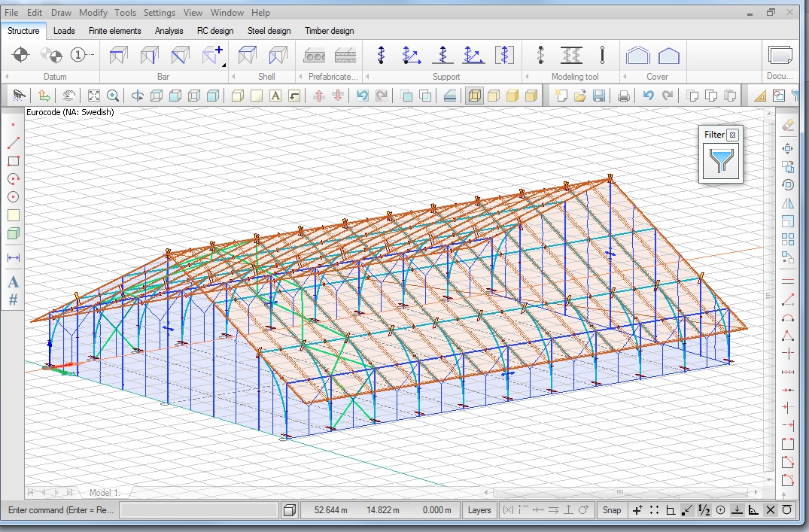Click the horizontal scrollbar thumb
Screen dimensions: 809x532
620,492
